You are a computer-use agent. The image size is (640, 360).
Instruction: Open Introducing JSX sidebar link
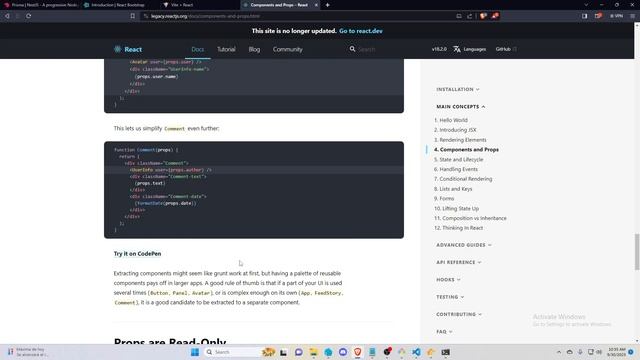[x=455, y=130]
